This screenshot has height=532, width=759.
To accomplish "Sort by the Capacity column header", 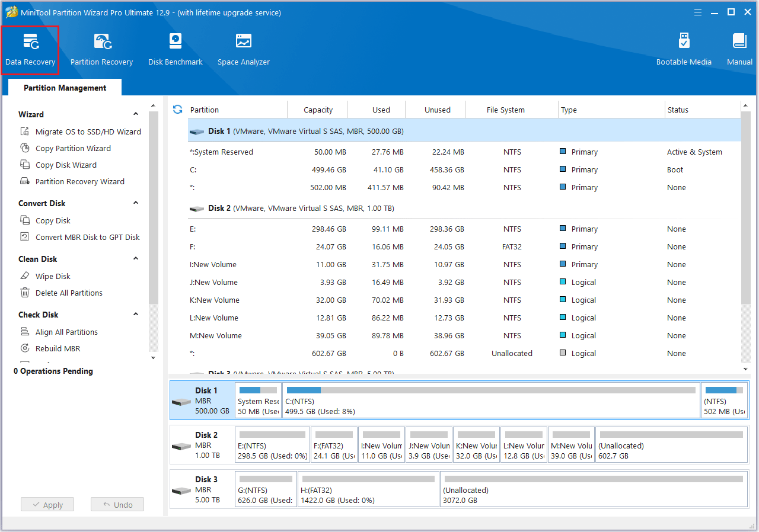I will click(318, 110).
